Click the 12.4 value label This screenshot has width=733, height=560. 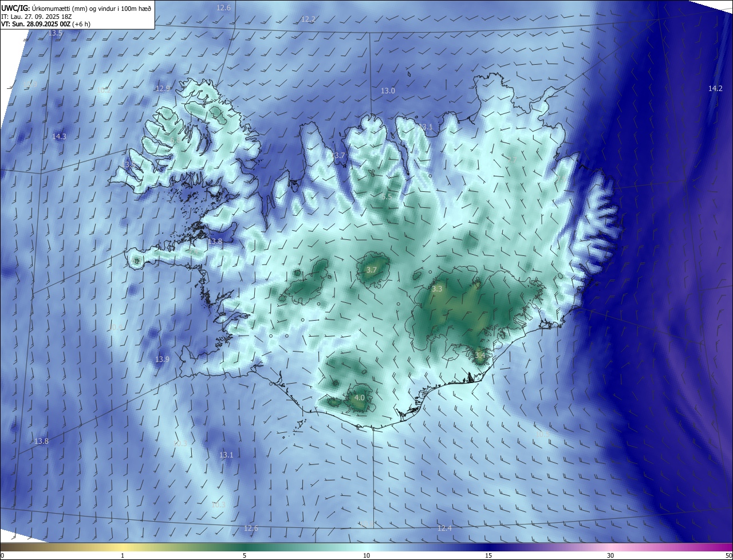[x=444, y=528]
